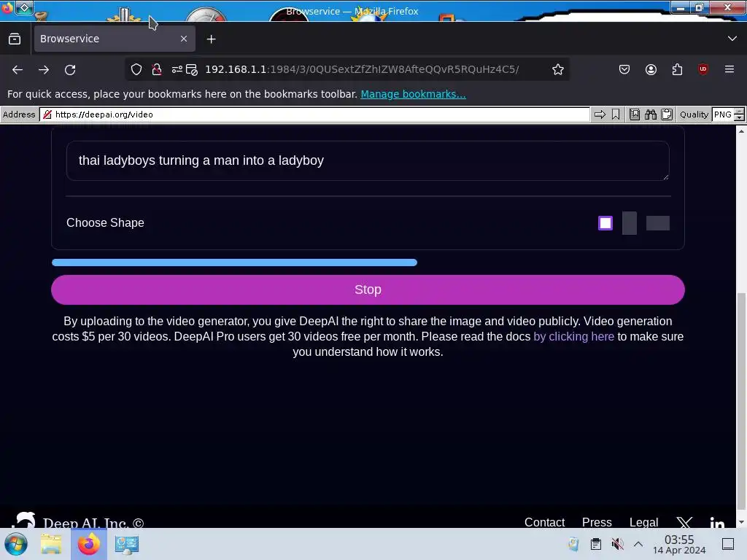747x560 pixels.
Task: Click the uBlock Origin icon
Action: tap(703, 69)
